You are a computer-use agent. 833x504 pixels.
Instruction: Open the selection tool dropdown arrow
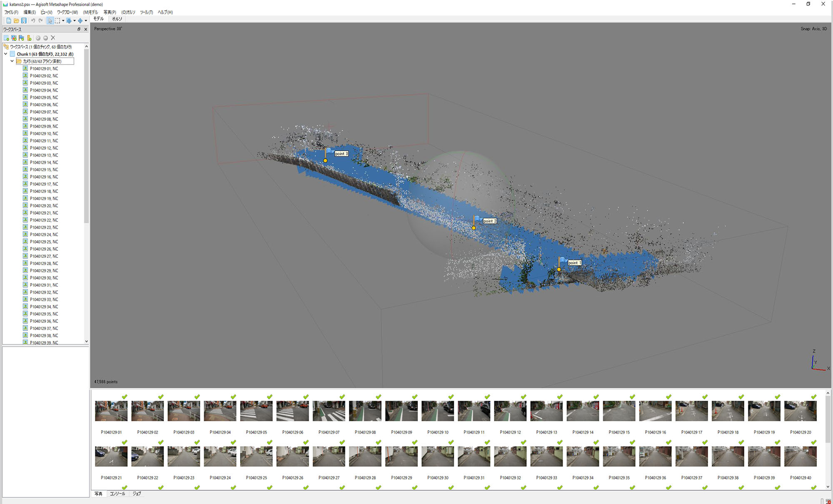coord(63,21)
